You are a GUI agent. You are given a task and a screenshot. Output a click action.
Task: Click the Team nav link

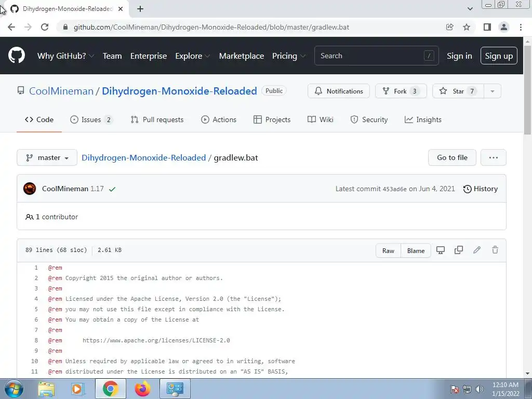tap(112, 56)
